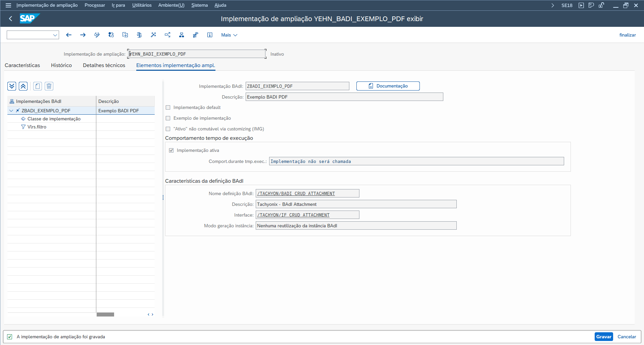Click the toolbar right arrow (next object)
The width and height of the screenshot is (644, 345).
click(x=83, y=35)
